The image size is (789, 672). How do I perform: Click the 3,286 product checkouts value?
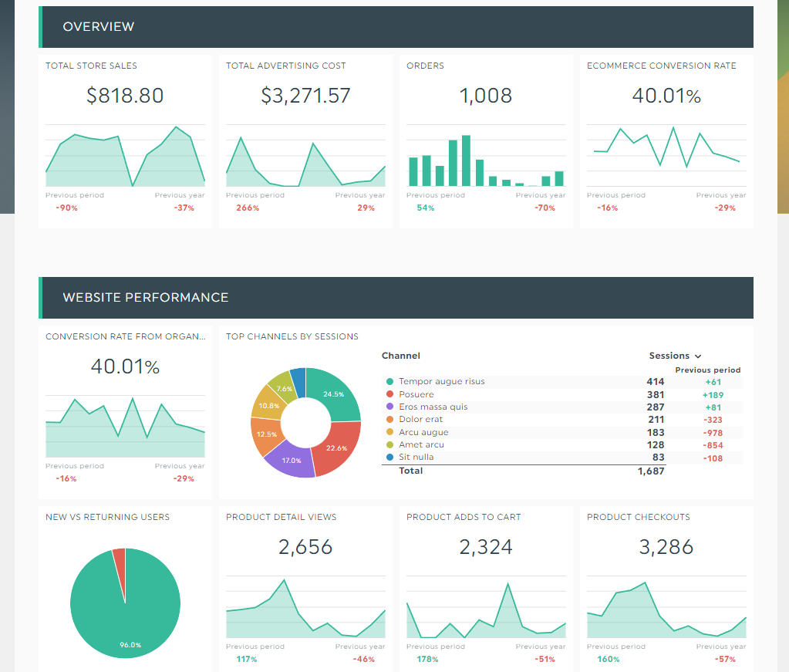666,547
